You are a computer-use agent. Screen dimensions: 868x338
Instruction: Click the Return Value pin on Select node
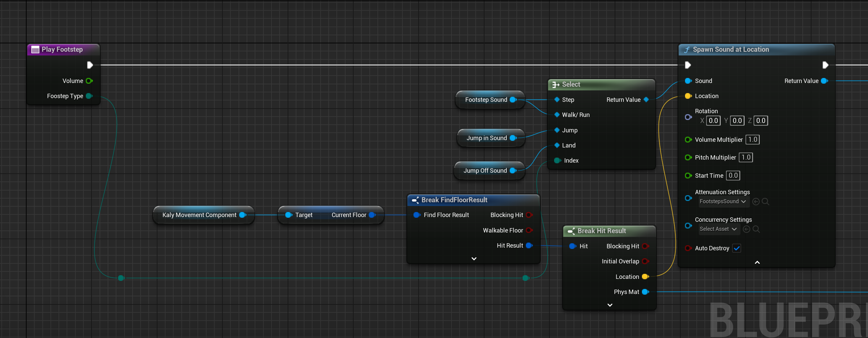[x=646, y=100]
